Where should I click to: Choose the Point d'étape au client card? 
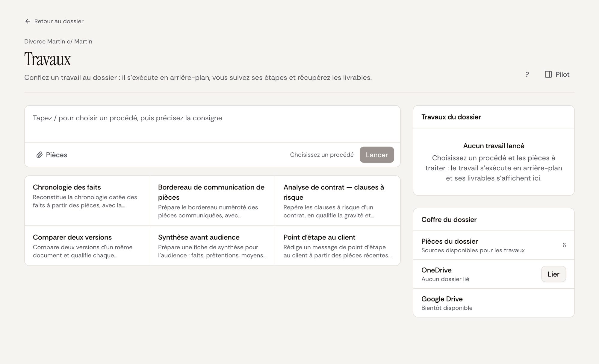coord(338,246)
